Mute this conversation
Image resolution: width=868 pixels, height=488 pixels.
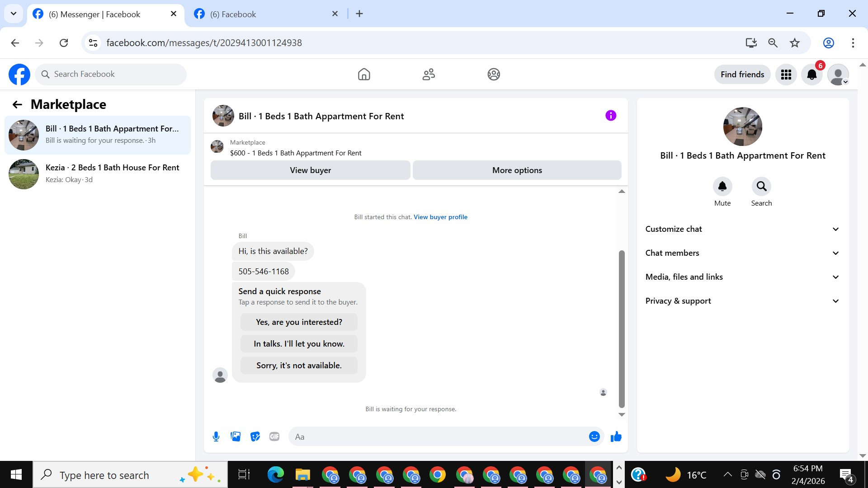tap(722, 186)
